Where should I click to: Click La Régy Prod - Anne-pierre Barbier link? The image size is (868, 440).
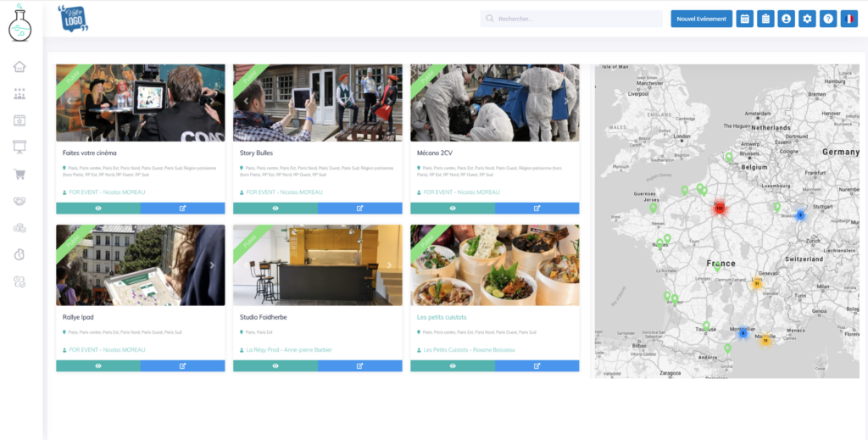pyautogui.click(x=289, y=350)
